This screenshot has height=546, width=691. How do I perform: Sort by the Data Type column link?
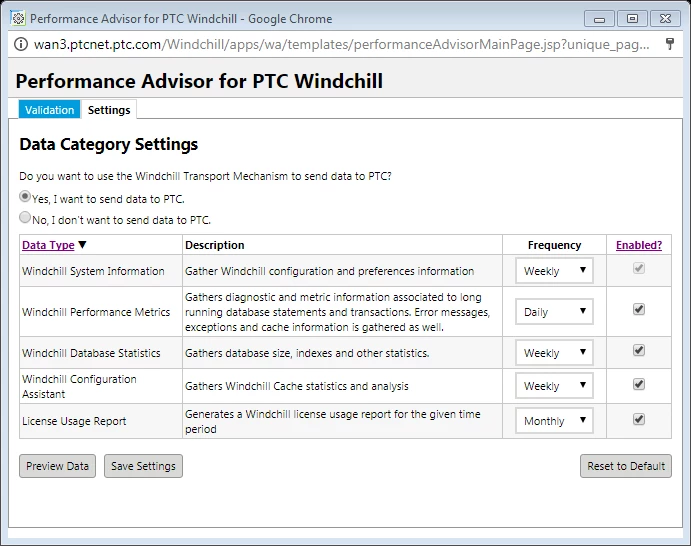[48, 245]
